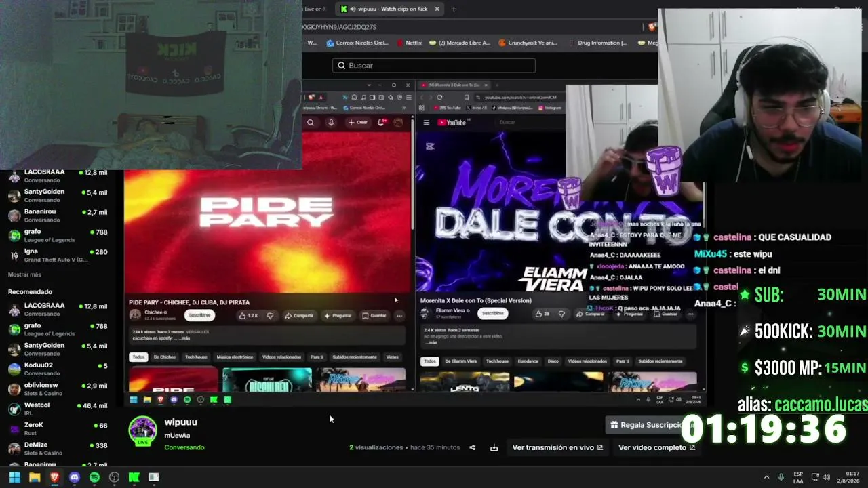
Task: Open the green Kick app on taskbar
Action: [x=134, y=477]
